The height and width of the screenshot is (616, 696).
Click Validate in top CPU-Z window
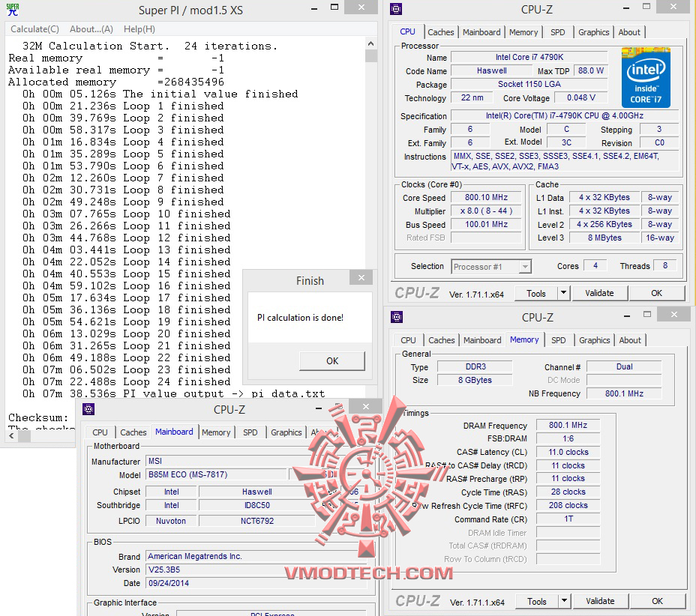(x=599, y=293)
